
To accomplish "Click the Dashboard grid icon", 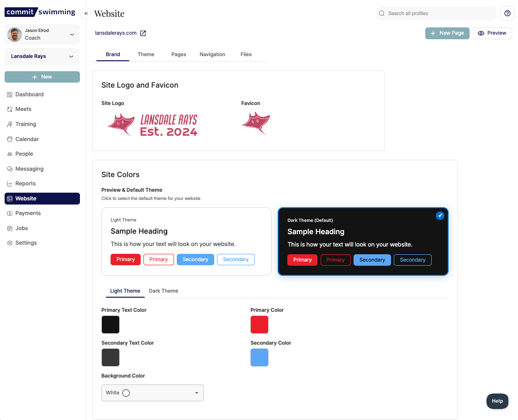I will click(x=10, y=95).
